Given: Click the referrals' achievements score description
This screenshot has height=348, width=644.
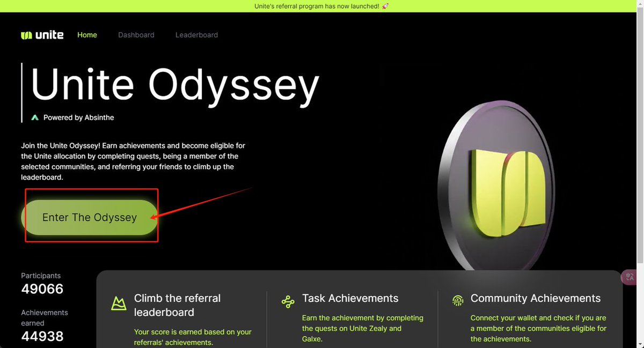Looking at the screenshot, I should 193,337.
